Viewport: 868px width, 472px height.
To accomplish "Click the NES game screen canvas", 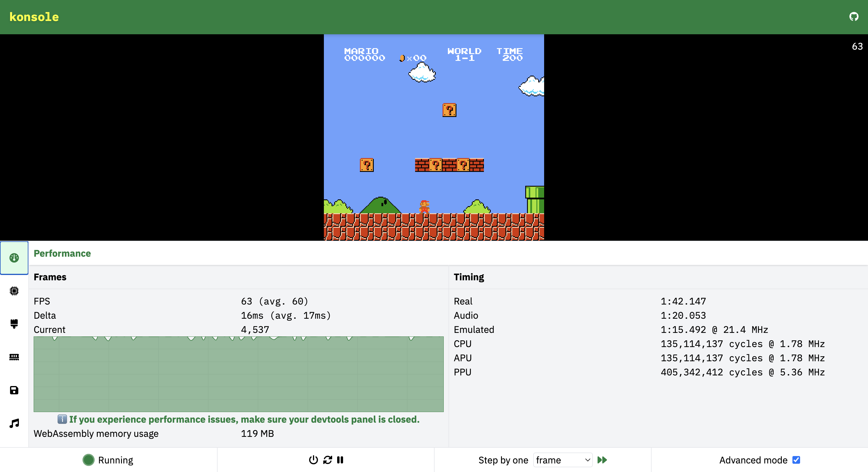I will (x=434, y=137).
